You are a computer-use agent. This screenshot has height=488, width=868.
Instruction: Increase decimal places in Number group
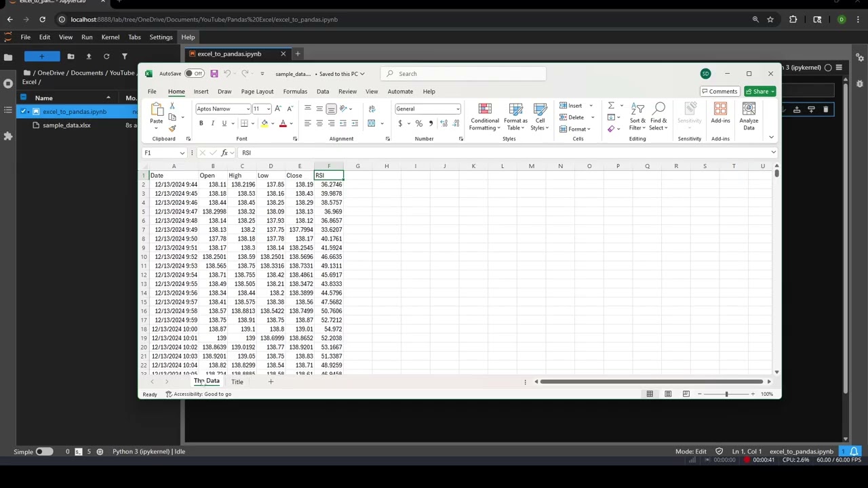pos(443,123)
